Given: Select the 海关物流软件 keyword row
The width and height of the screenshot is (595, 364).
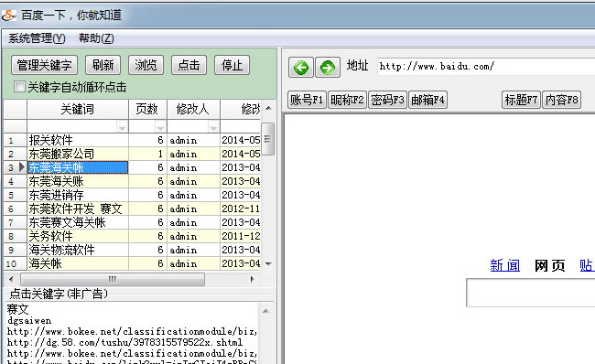Looking at the screenshot, I should click(x=78, y=250).
